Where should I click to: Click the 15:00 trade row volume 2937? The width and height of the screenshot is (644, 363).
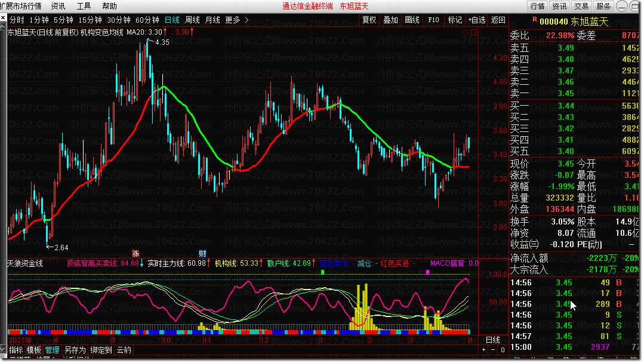pos(600,347)
